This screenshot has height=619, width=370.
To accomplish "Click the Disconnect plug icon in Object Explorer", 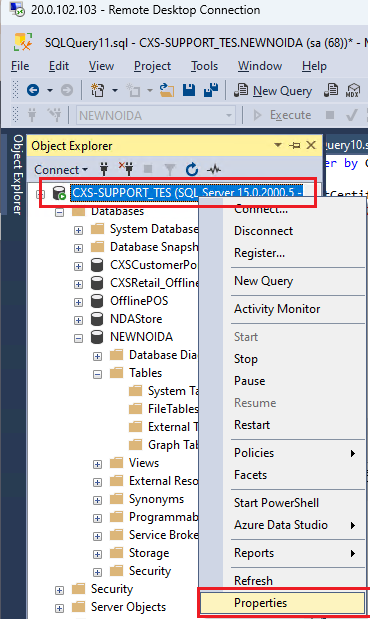I will pyautogui.click(x=126, y=169).
